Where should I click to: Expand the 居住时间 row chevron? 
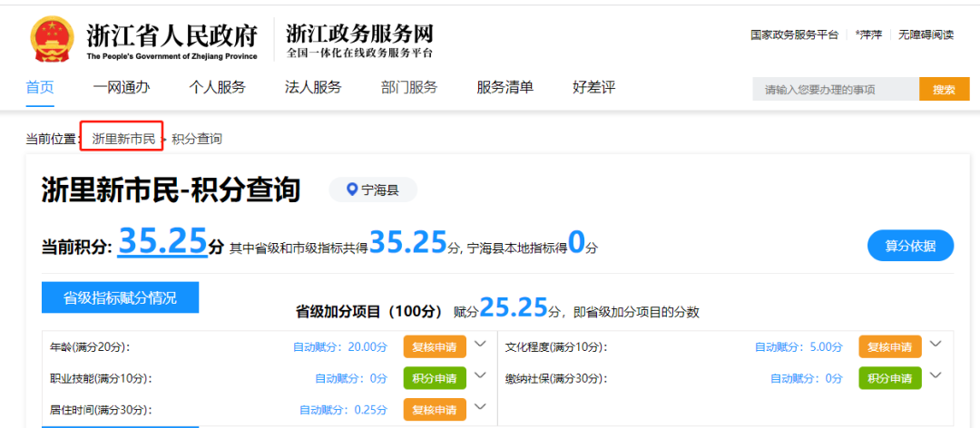click(480, 407)
